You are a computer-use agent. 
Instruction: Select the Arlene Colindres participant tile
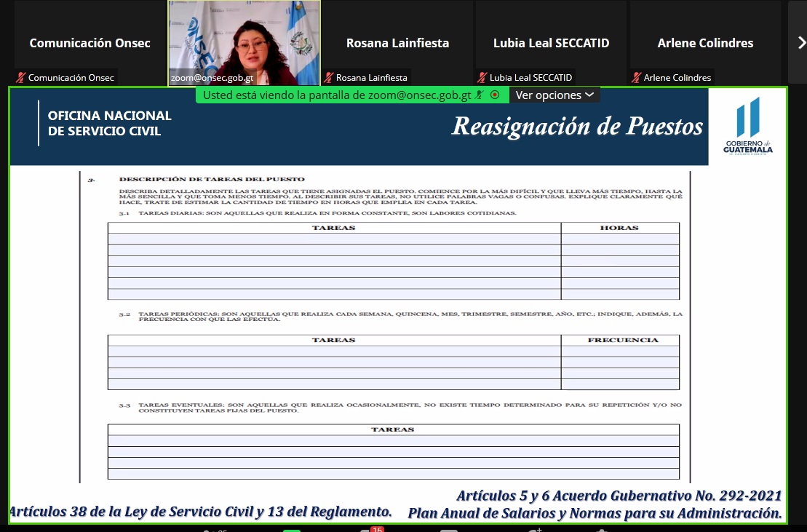705,43
